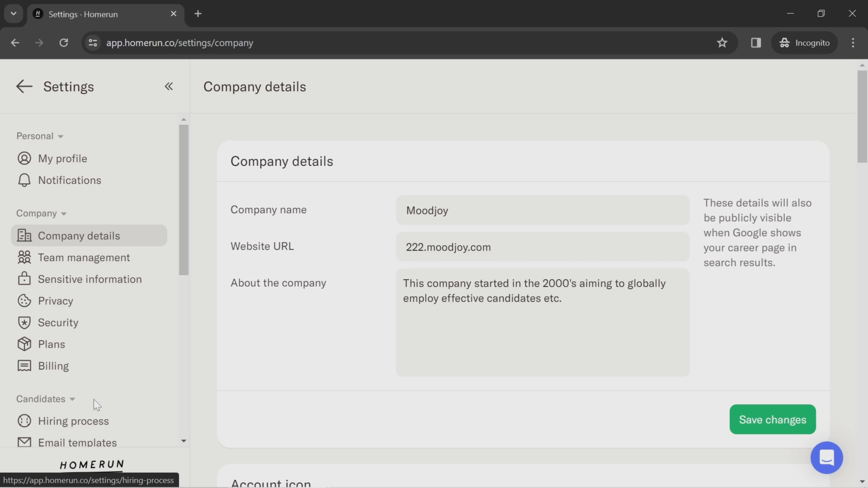Select the Plans box icon
The image size is (868, 488).
click(x=23, y=344)
